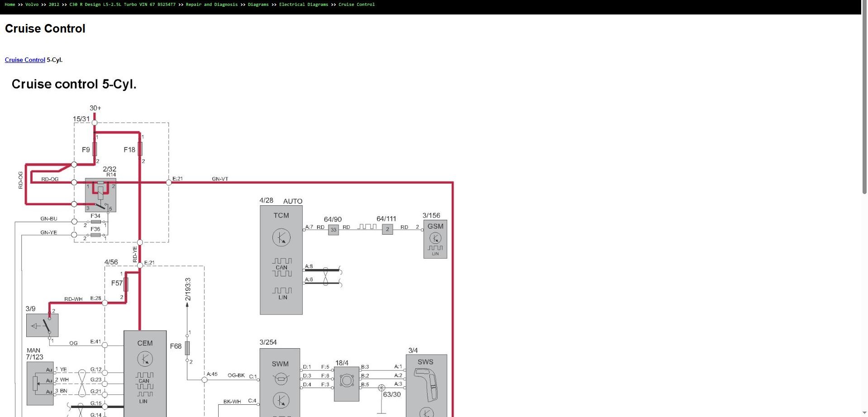Open the Volvo breadcrumb link
The width and height of the screenshot is (868, 417).
32,5
